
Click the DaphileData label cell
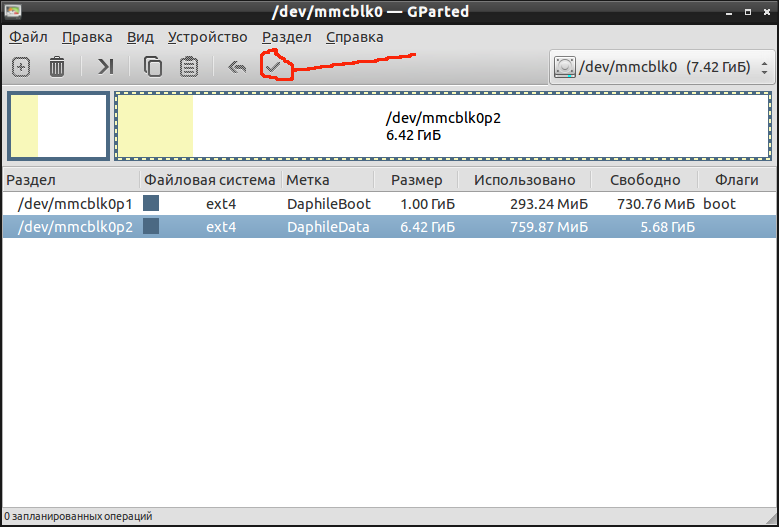pyautogui.click(x=328, y=227)
